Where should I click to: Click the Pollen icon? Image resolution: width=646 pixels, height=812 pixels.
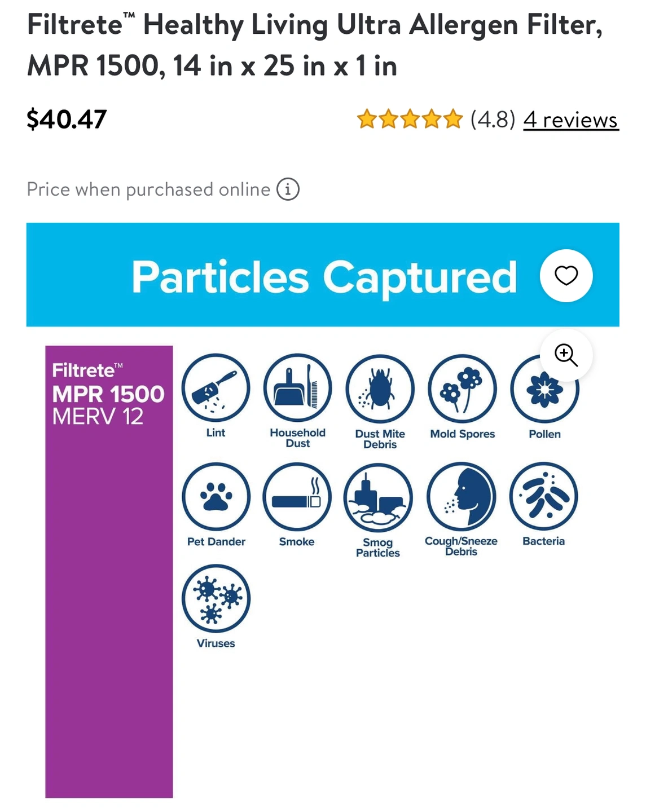(544, 389)
